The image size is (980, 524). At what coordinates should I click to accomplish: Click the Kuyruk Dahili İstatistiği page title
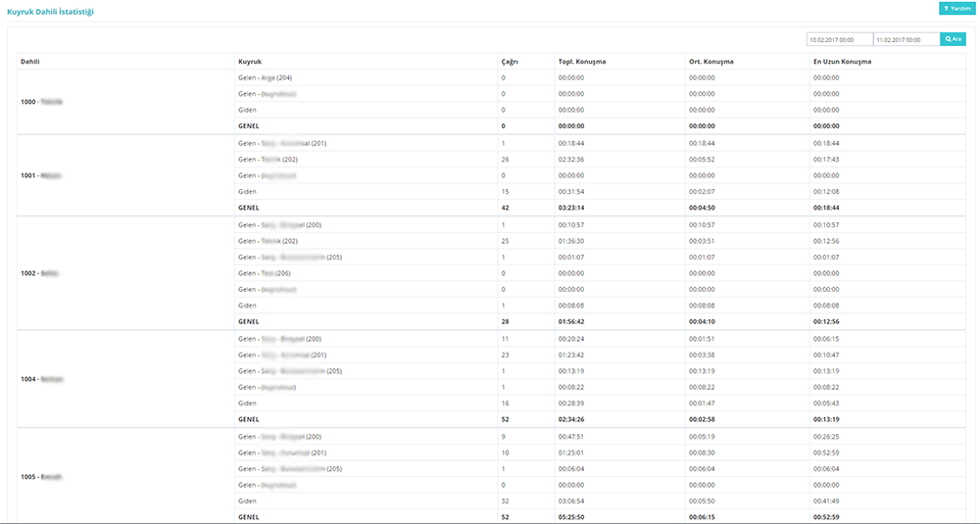pyautogui.click(x=51, y=10)
